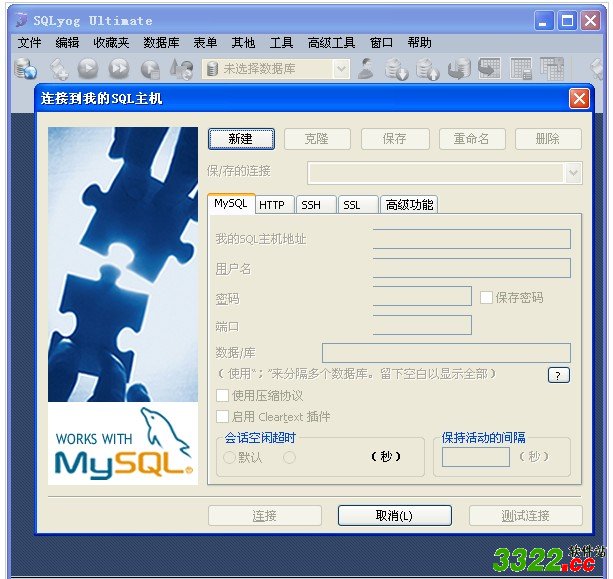Close the 连接到我的SQL主机 dialog
The image size is (613, 579).
click(579, 99)
